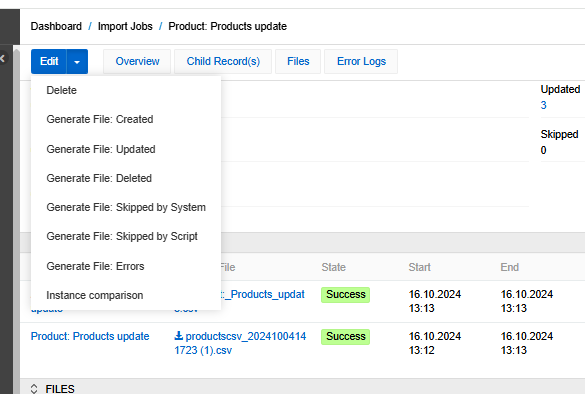Download productscsv_20241004141723 (1).csv file

pos(240,343)
